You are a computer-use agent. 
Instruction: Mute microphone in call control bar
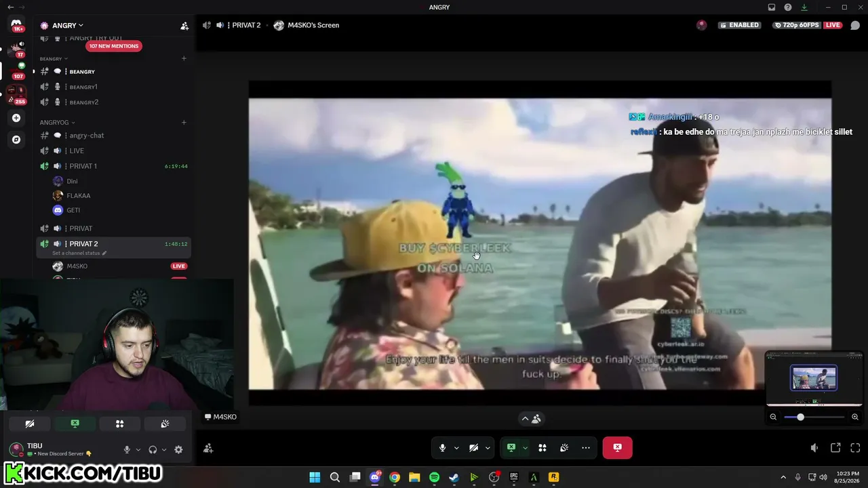tap(442, 448)
